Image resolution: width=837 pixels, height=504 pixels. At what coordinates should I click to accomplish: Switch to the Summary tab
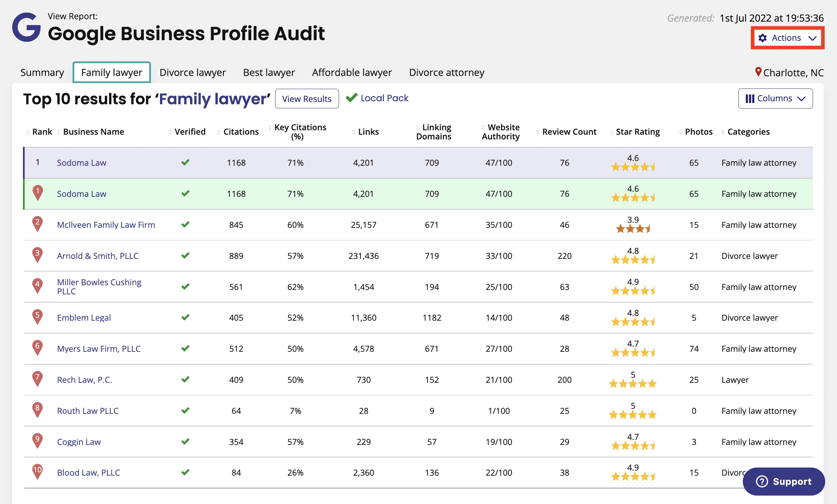click(x=42, y=72)
